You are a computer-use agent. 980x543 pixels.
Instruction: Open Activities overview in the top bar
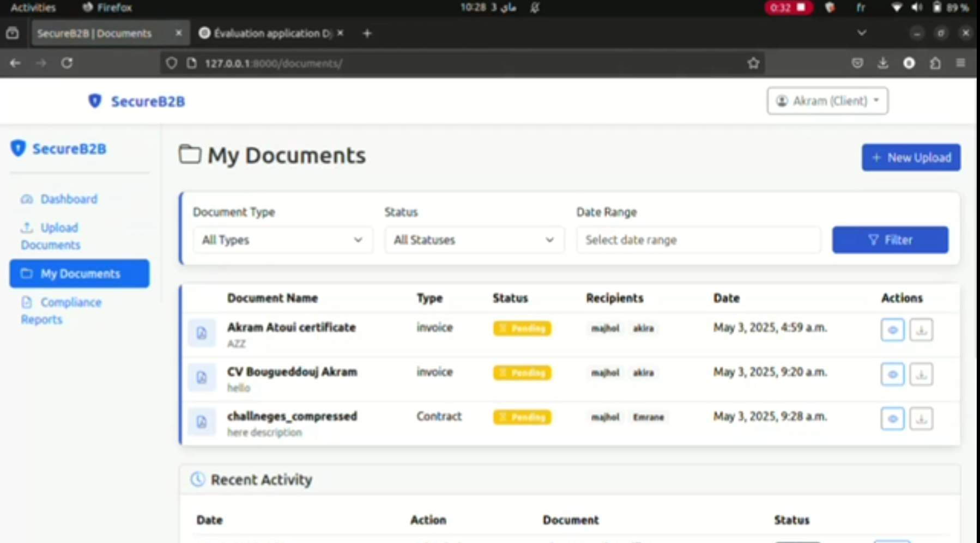33,8
